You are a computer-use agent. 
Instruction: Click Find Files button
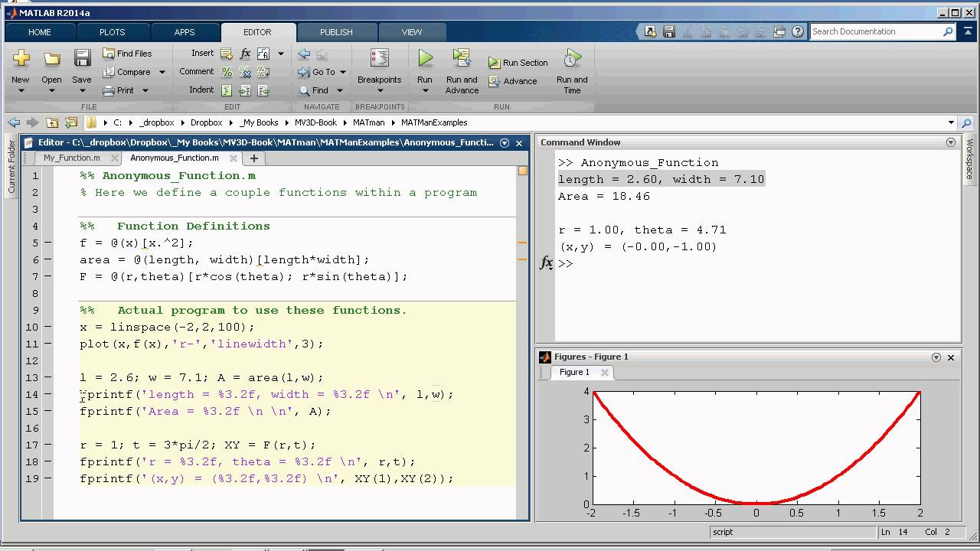tap(127, 54)
